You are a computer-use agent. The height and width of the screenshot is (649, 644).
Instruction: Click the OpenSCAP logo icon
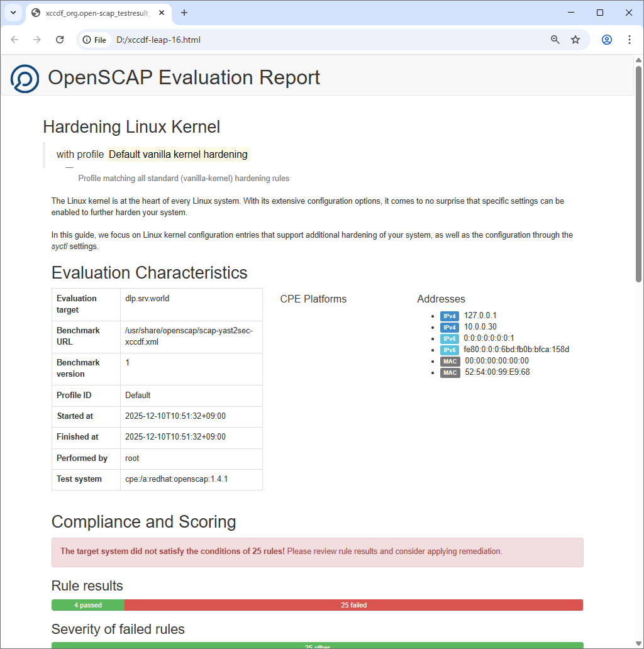pyautogui.click(x=25, y=78)
